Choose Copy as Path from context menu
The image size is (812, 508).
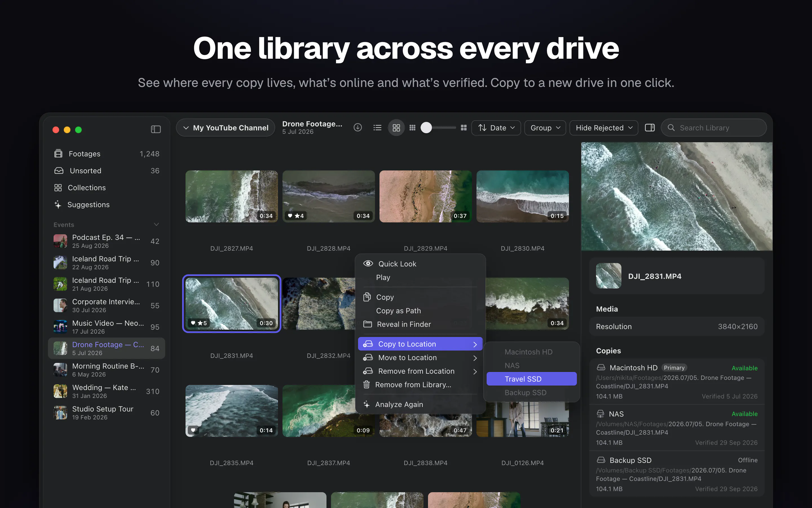point(420,311)
